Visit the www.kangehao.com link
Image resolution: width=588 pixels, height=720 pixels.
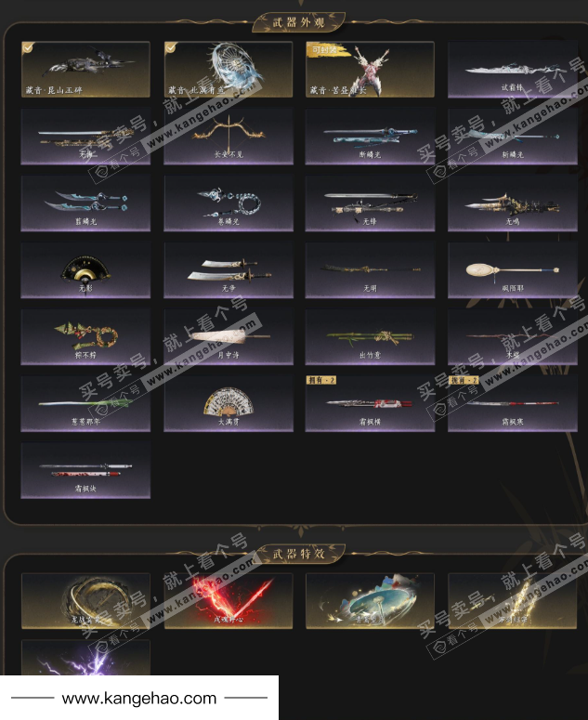coord(139,698)
